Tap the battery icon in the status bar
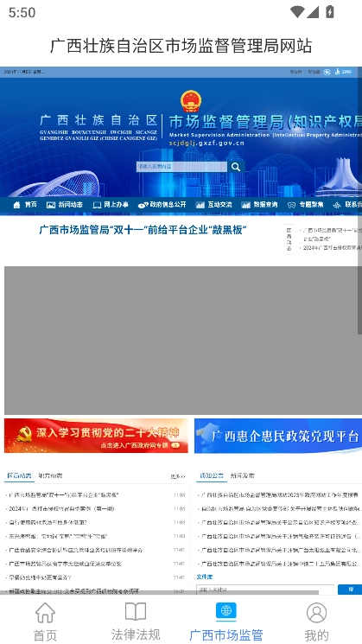362x644 pixels. pos(329,12)
